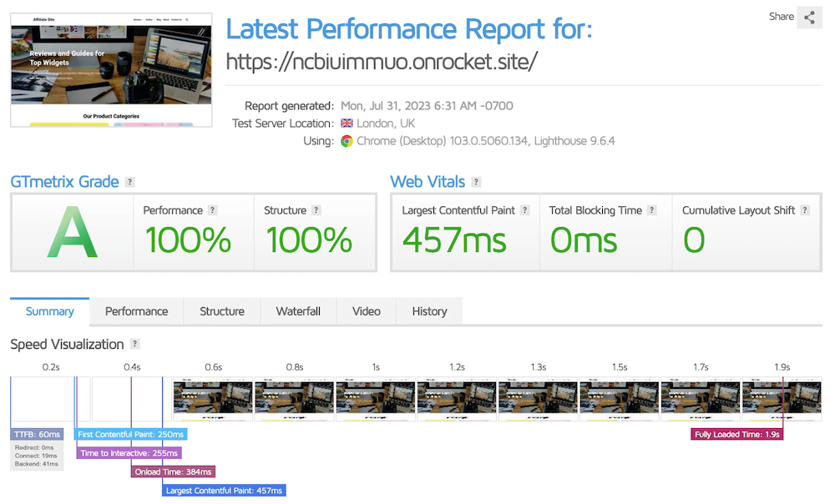Click the Share icon button
This screenshot has width=835, height=504.
pos(809,18)
